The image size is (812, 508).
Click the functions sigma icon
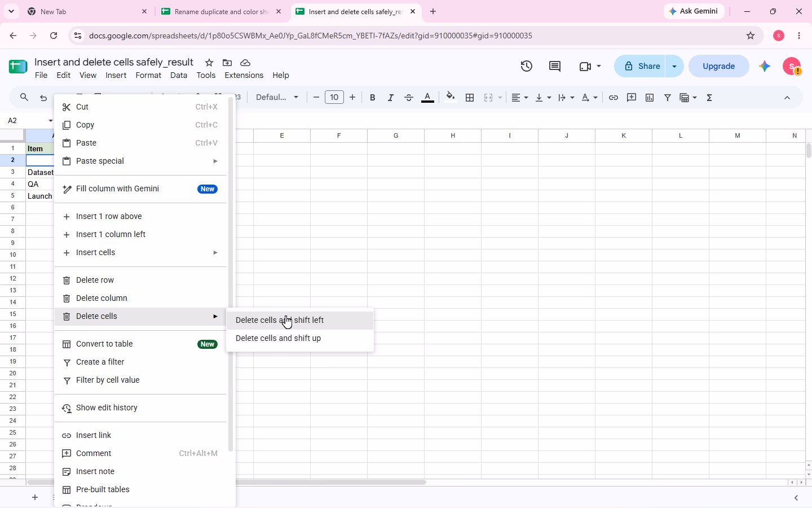(x=709, y=98)
